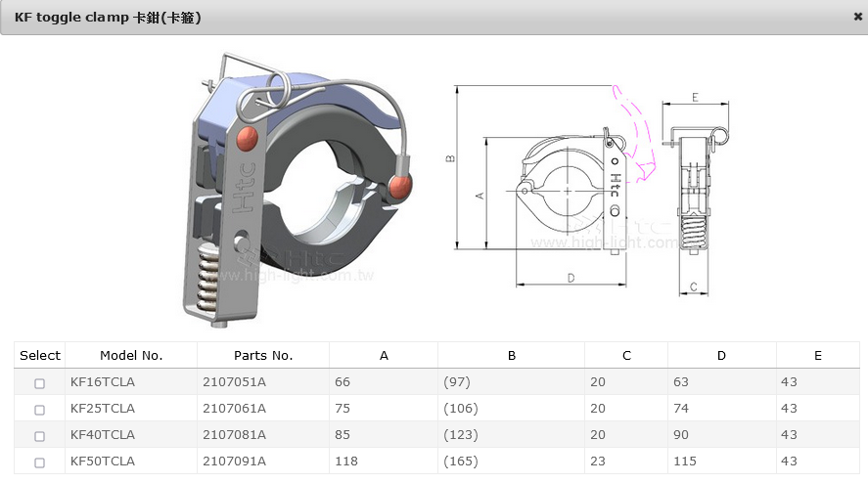This screenshot has height=484, width=868.
Task: Close the KF toggle clamp dialog
Action: click(857, 17)
